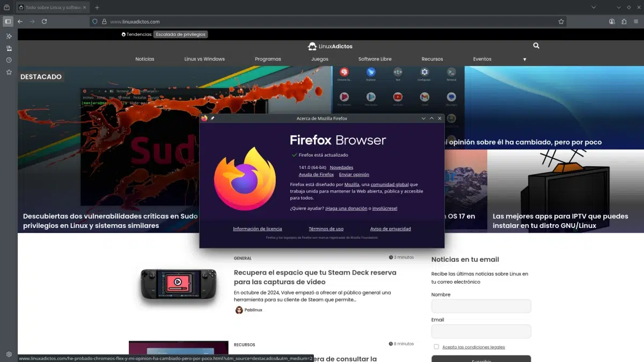Open a new tab with the plus button

pyautogui.click(x=97, y=8)
